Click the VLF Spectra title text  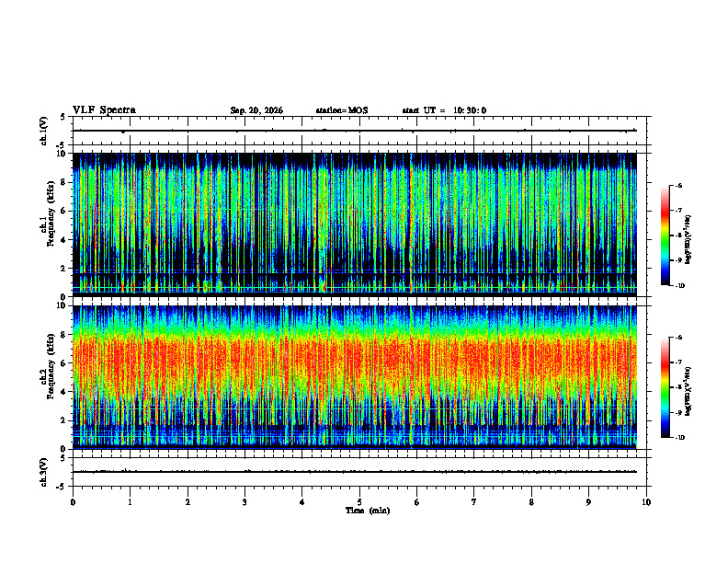(x=104, y=110)
